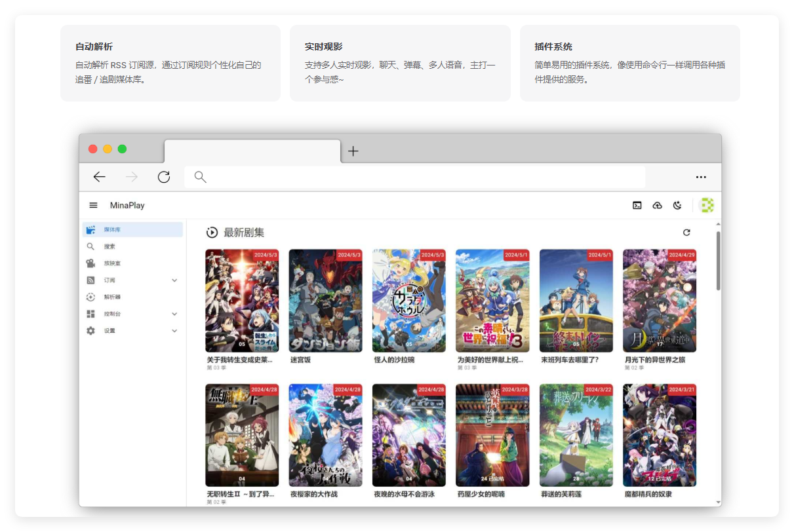
Task: Refresh the 最新剧集 latest episodes list
Action: click(x=686, y=232)
